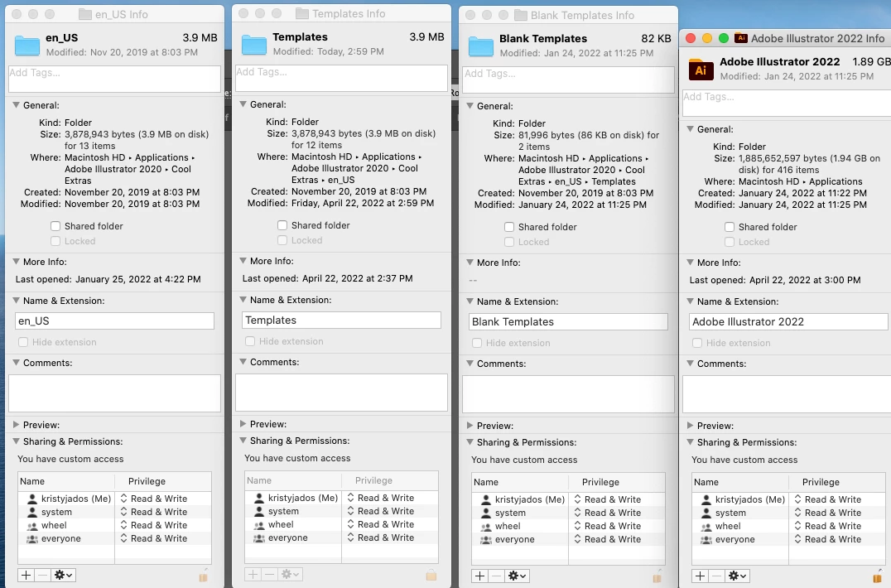Collapse Sharing & Permissions in Adobe Illustrator 2022 Info

[x=690, y=442]
